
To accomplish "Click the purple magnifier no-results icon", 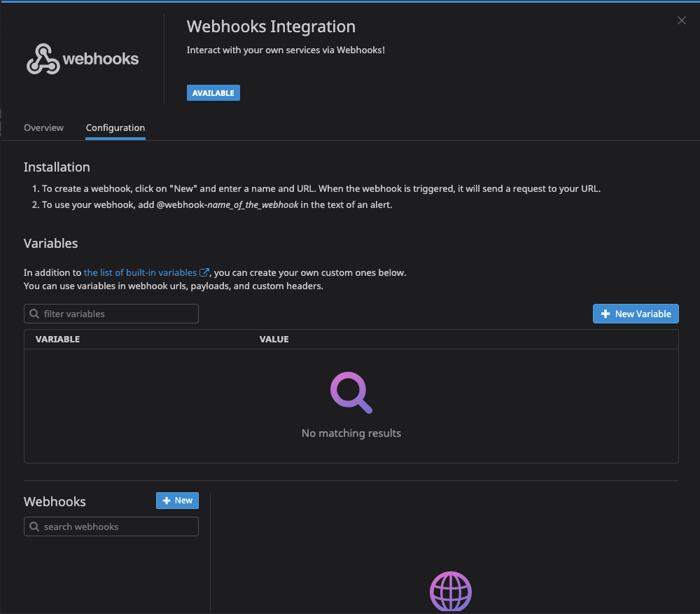I will pos(351,393).
